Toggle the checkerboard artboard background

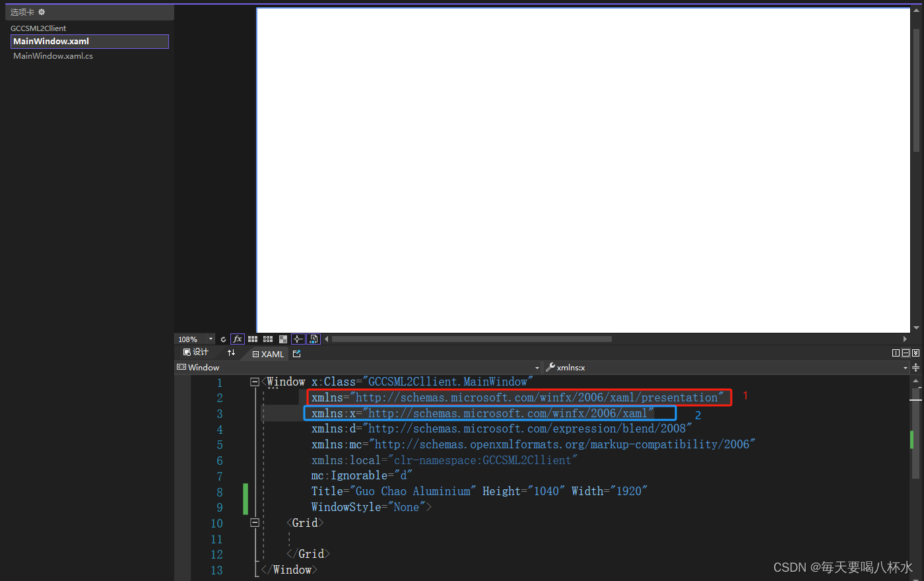click(283, 339)
